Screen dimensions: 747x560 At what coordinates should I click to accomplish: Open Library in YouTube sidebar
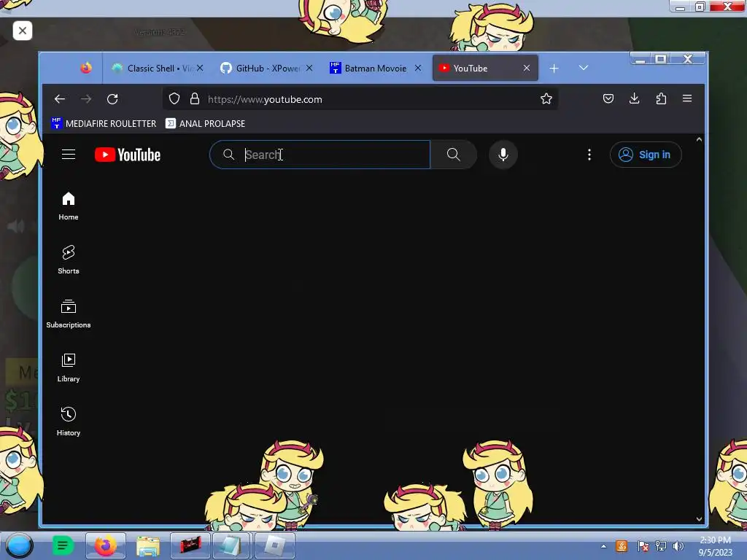pos(68,367)
